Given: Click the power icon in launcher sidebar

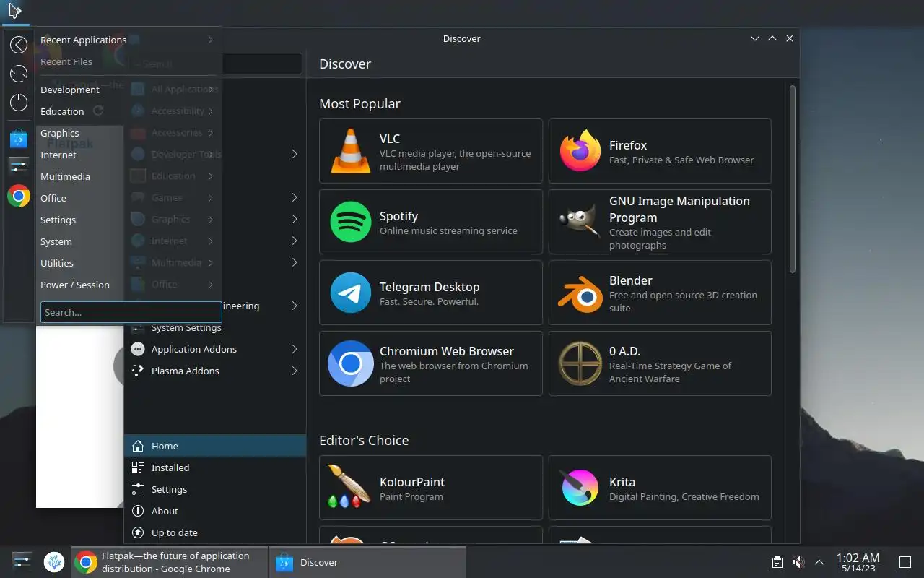Looking at the screenshot, I should click(19, 103).
